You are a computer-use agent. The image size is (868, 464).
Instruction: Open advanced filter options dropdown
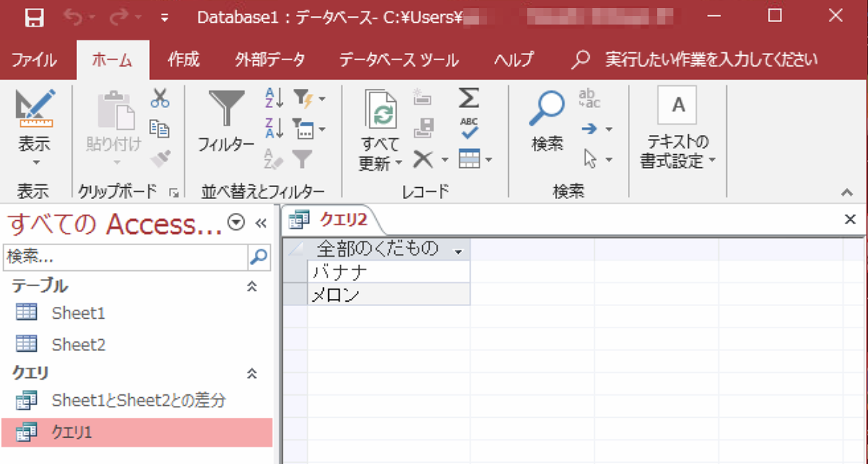click(309, 129)
